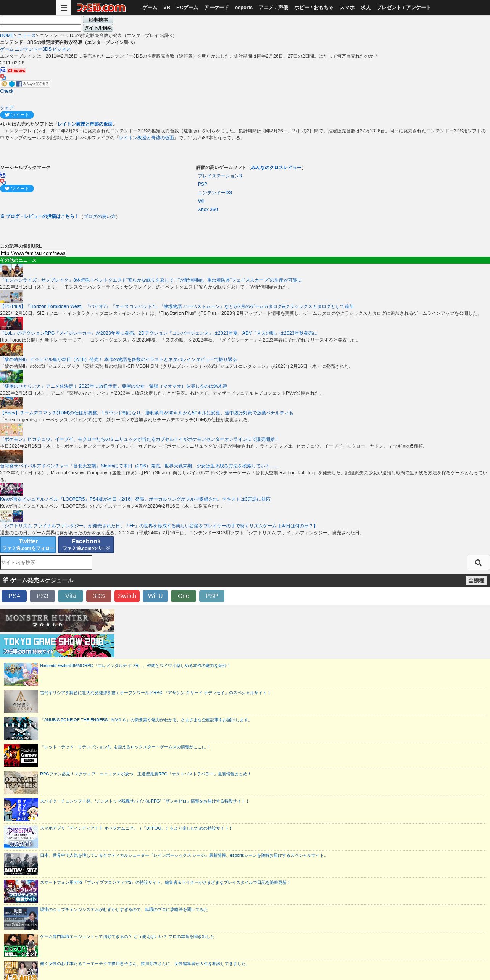Focus the text field beside タイトル検索
The image size is (490, 980).
[x=40, y=28]
